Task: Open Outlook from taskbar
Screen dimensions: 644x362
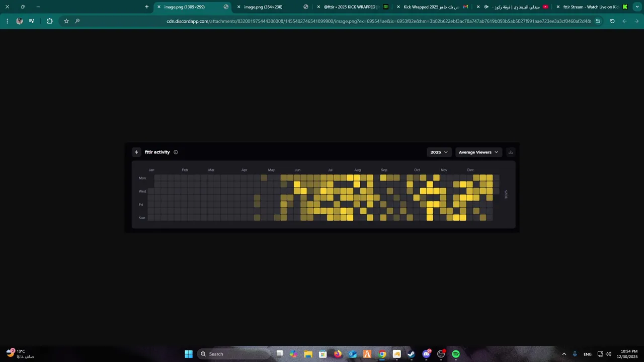Action: [x=353, y=354]
